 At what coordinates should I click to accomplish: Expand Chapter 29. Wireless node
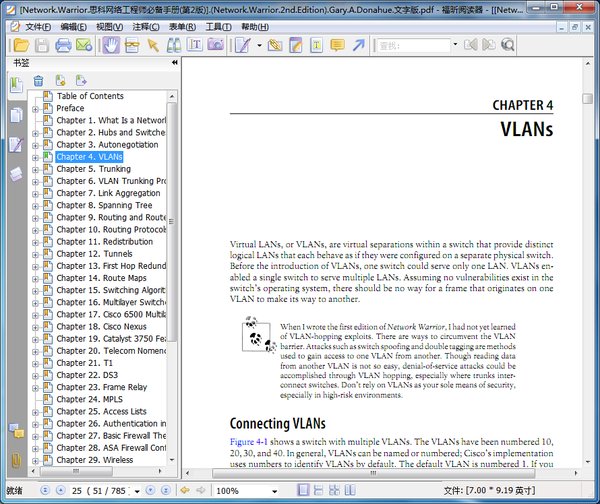click(35, 461)
